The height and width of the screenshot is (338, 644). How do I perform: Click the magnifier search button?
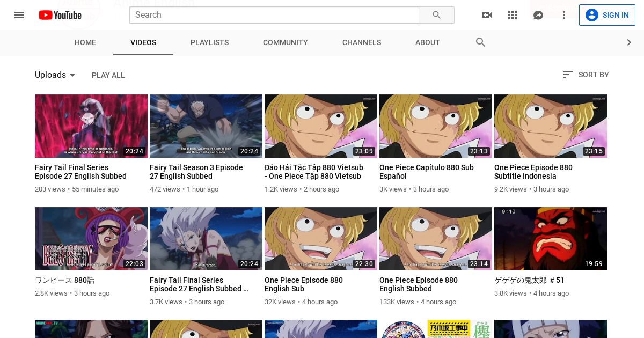(x=437, y=15)
